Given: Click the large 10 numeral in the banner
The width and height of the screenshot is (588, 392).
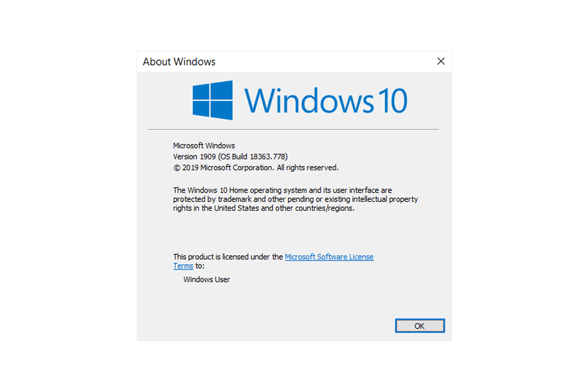Looking at the screenshot, I should click(392, 100).
